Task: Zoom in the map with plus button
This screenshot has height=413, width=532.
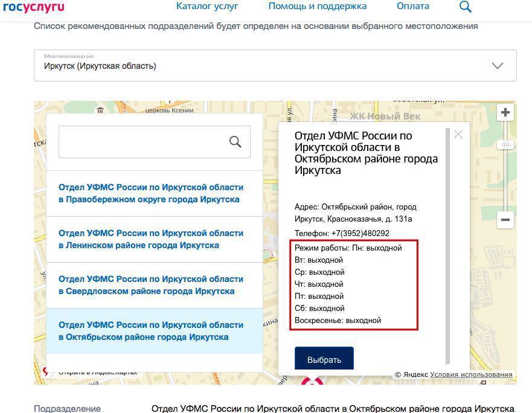Action: point(505,113)
